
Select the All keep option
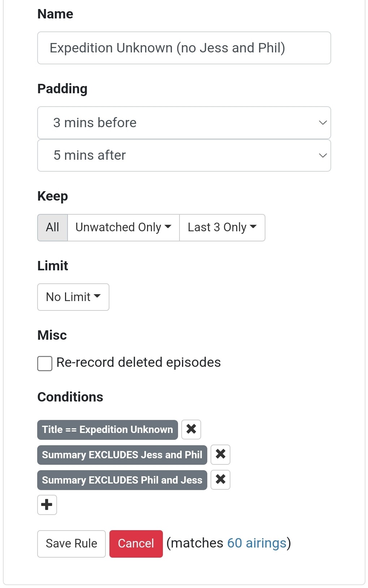pyautogui.click(x=52, y=227)
